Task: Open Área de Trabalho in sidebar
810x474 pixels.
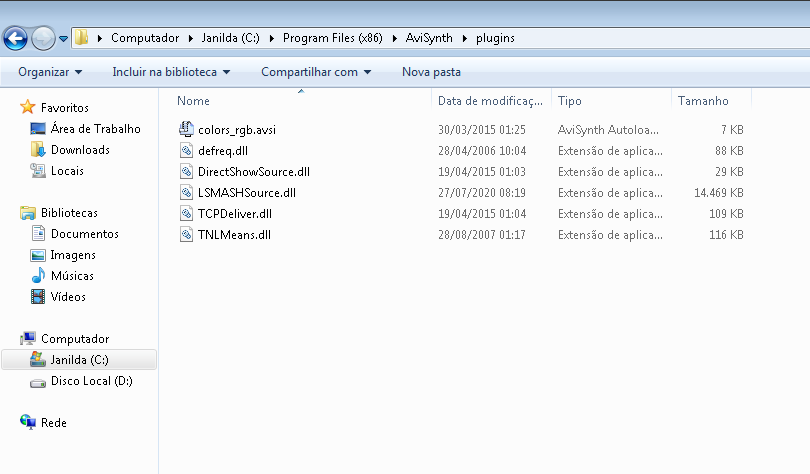Action: point(96,129)
